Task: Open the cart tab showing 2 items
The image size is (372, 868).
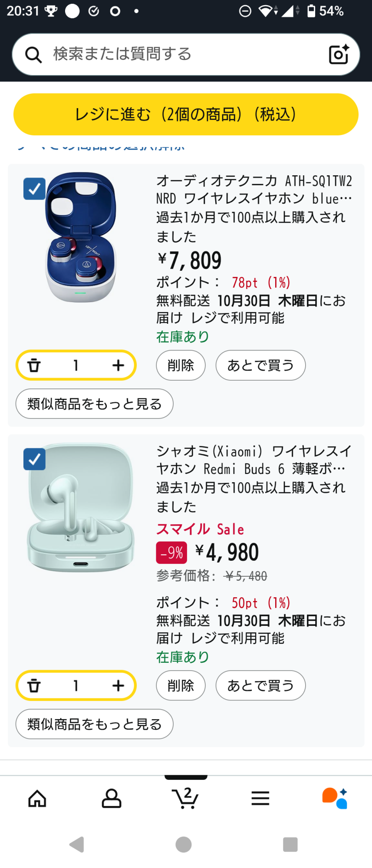Action: [x=186, y=798]
